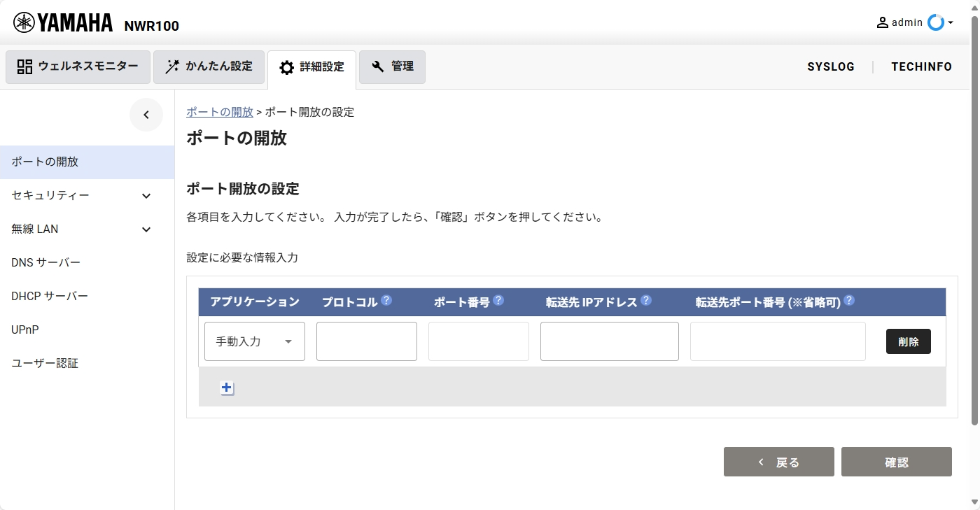Open the admin user account menu

pyautogui.click(x=914, y=23)
